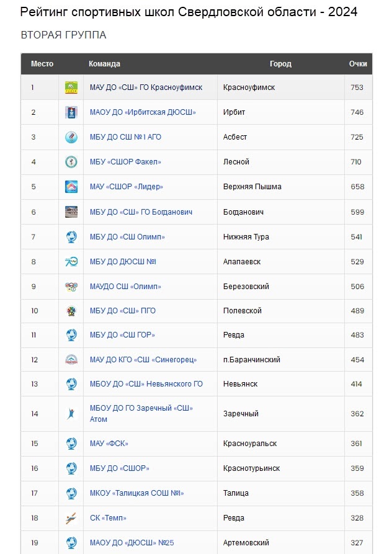The image size is (392, 554).
Task: Open the МБУ ДО «СШ Олимп» link
Action: pyautogui.click(x=127, y=237)
